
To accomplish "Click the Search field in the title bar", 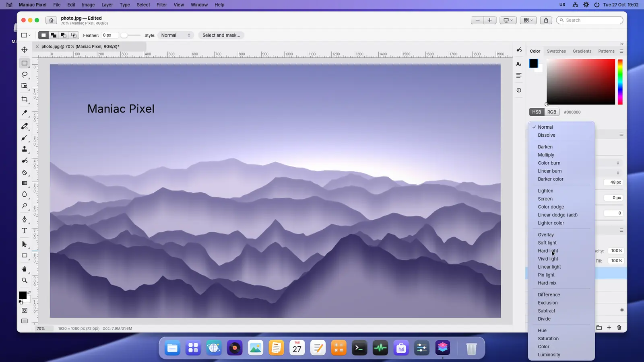I will [590, 20].
